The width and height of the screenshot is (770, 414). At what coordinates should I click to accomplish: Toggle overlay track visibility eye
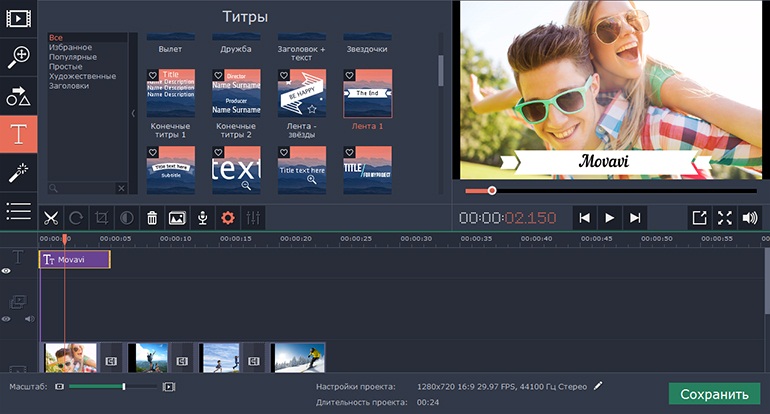click(x=6, y=319)
